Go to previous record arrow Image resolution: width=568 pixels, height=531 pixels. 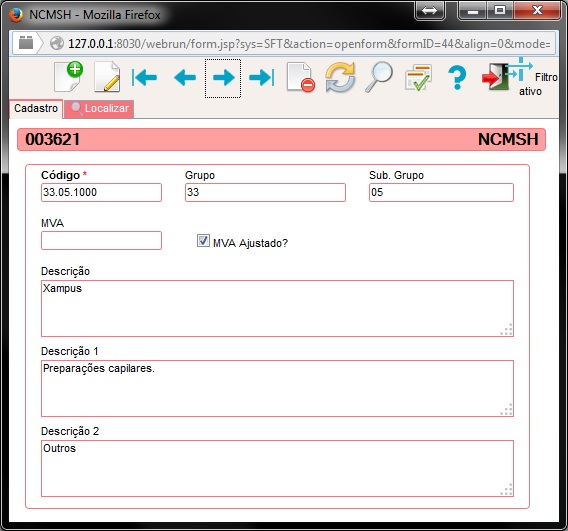[x=185, y=78]
